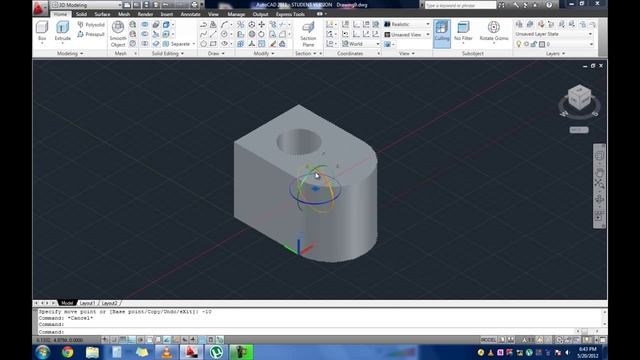Switch to the Surface ribbon tab
Screen dimensions: 640x360
(x=102, y=14)
